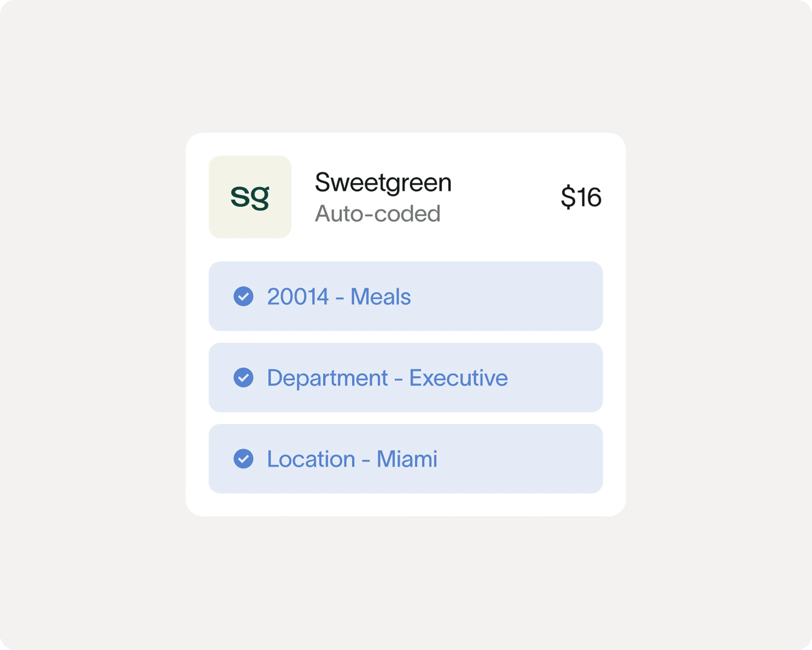Screen dimensions: 812x650
Task: Click the word Location in the third row
Action: point(311,459)
